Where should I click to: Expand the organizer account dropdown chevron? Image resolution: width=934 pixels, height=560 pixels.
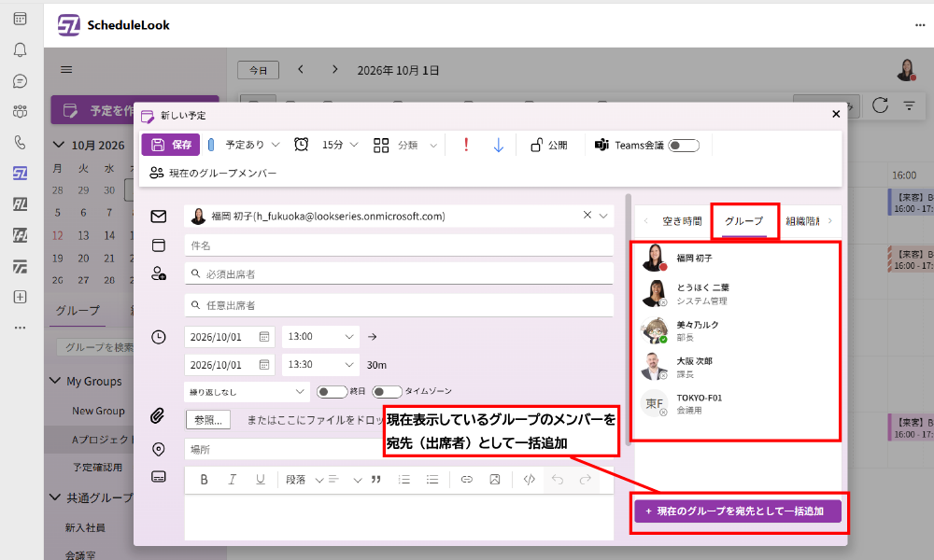pos(603,216)
